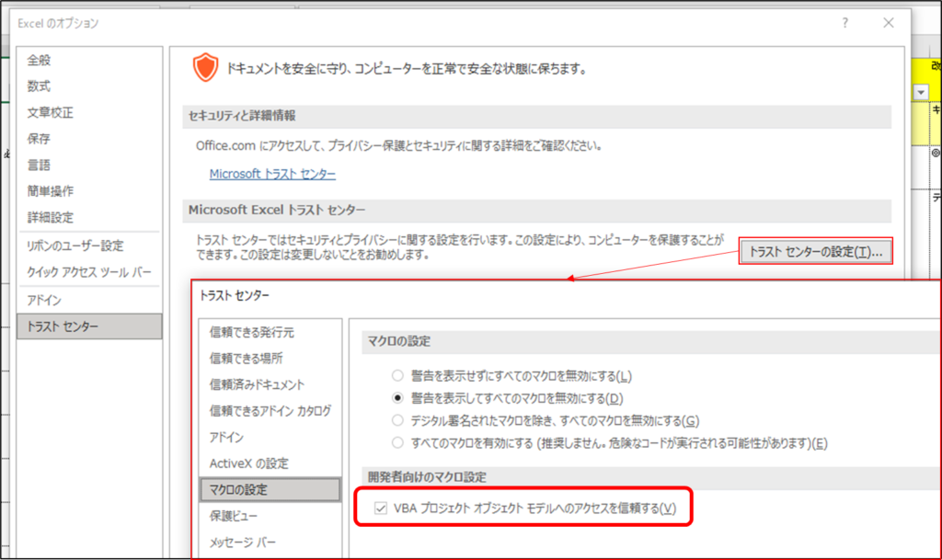Toggle VBA プロジェクト オブジェクト モデル access checkbox
942x560 pixels.
[x=381, y=509]
